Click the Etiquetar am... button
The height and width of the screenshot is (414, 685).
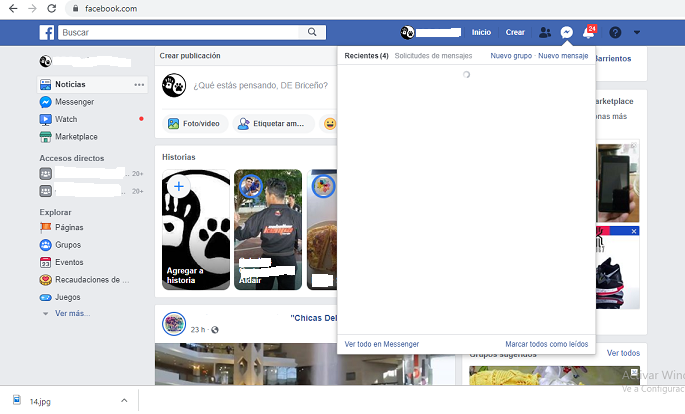click(x=273, y=124)
